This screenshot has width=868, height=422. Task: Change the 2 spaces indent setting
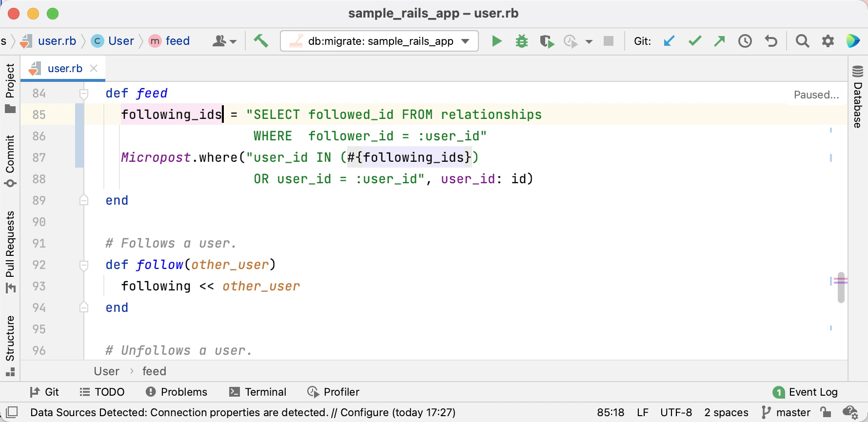pos(726,412)
